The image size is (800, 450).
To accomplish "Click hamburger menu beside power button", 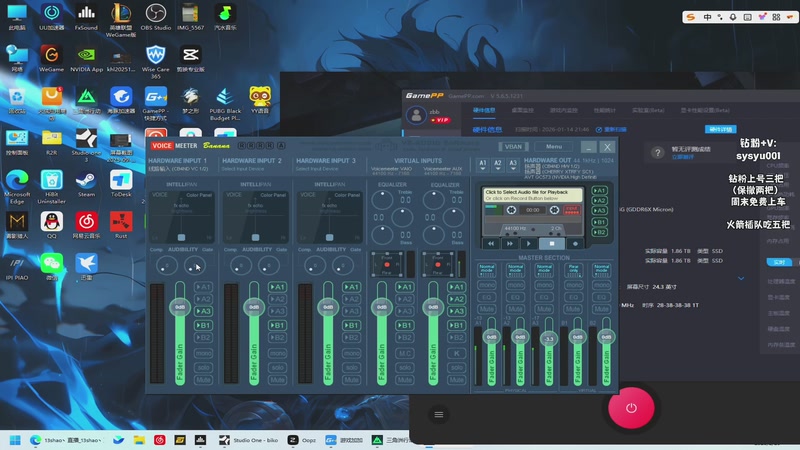I will click(x=439, y=414).
